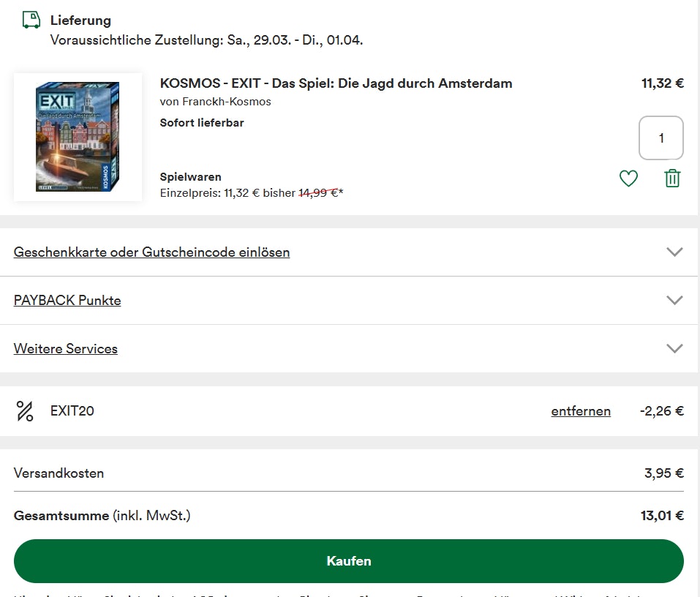Click the quantity input showing 1
The width and height of the screenshot is (700, 597).
(661, 138)
